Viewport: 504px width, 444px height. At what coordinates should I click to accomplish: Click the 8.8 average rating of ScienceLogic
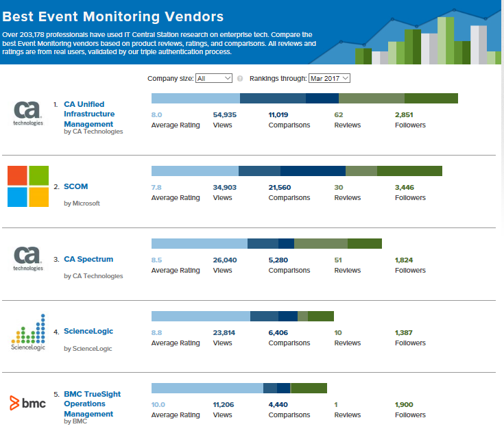(156, 332)
